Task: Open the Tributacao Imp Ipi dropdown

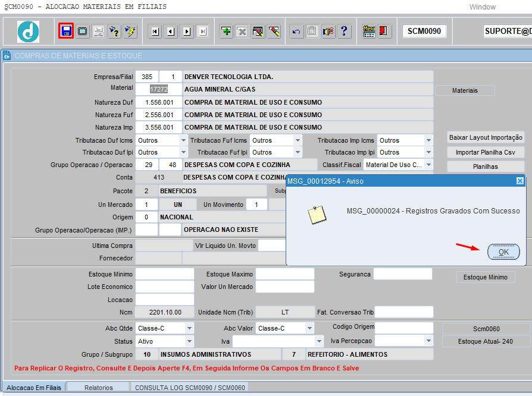Action: pos(428,152)
